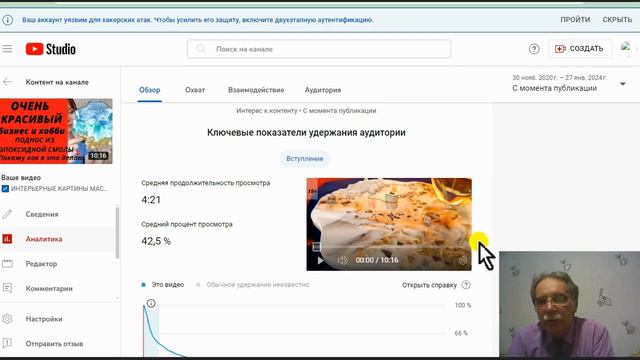Viewport: 640px width, 360px height.
Task: Play the video preview
Action: click(320, 260)
